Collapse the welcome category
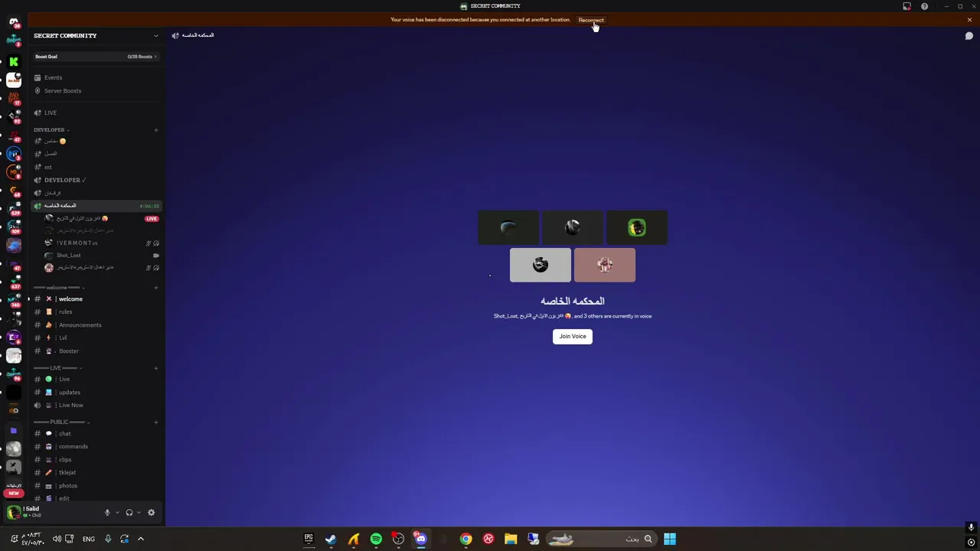The image size is (980, 551). [60, 288]
